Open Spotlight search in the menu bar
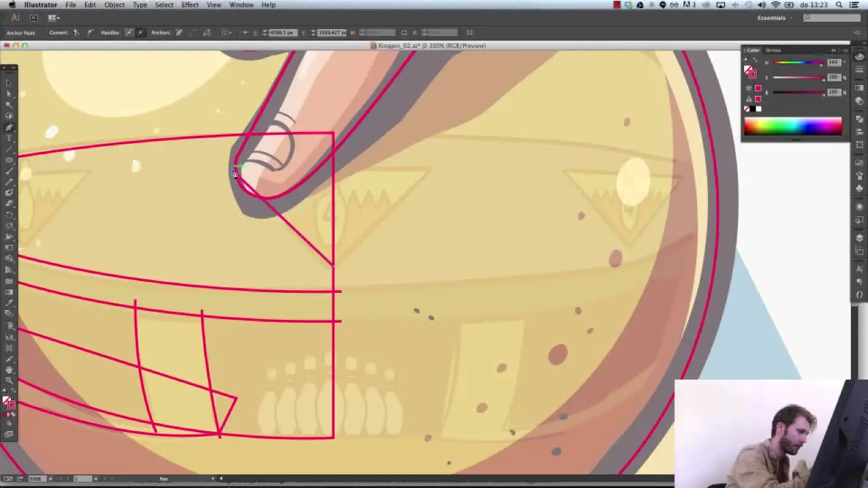868x488 pixels. click(x=840, y=5)
